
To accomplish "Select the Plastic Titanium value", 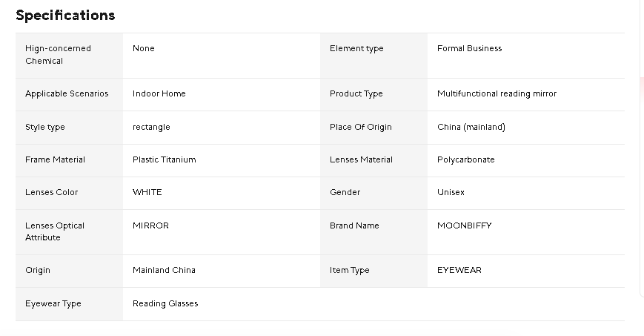I will 164,160.
